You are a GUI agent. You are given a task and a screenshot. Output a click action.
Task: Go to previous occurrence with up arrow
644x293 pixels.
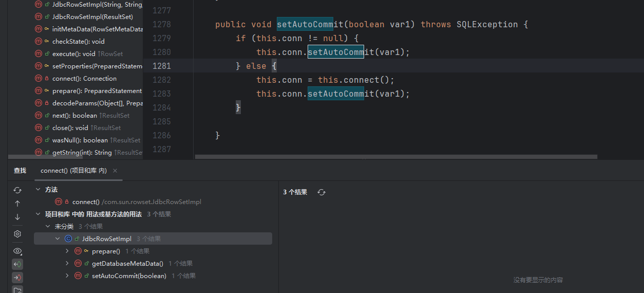click(17, 204)
